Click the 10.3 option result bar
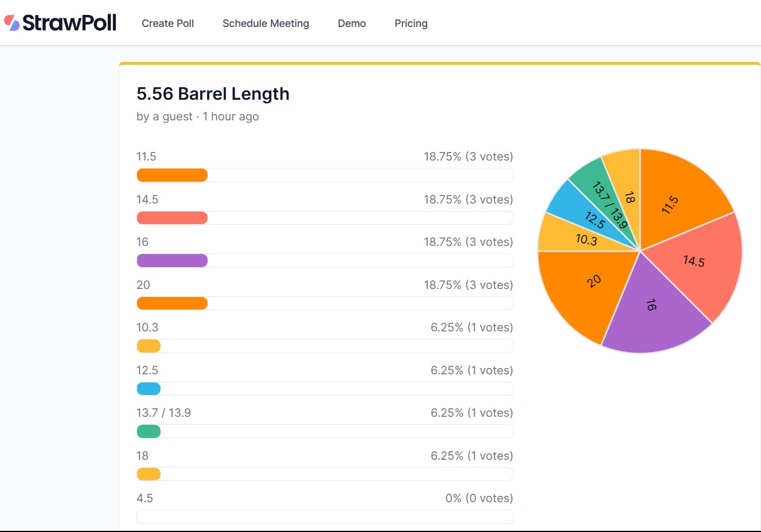 click(325, 346)
